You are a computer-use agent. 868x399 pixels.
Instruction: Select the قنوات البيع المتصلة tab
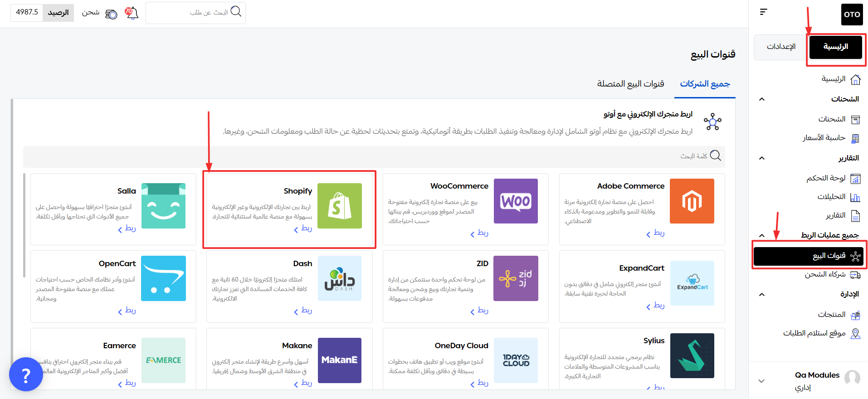click(x=630, y=84)
